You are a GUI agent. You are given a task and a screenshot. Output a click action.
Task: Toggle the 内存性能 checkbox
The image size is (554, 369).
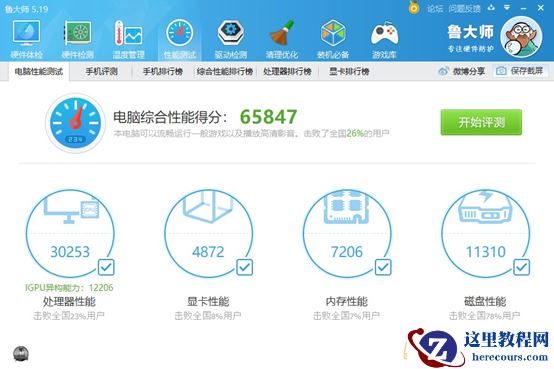[383, 267]
